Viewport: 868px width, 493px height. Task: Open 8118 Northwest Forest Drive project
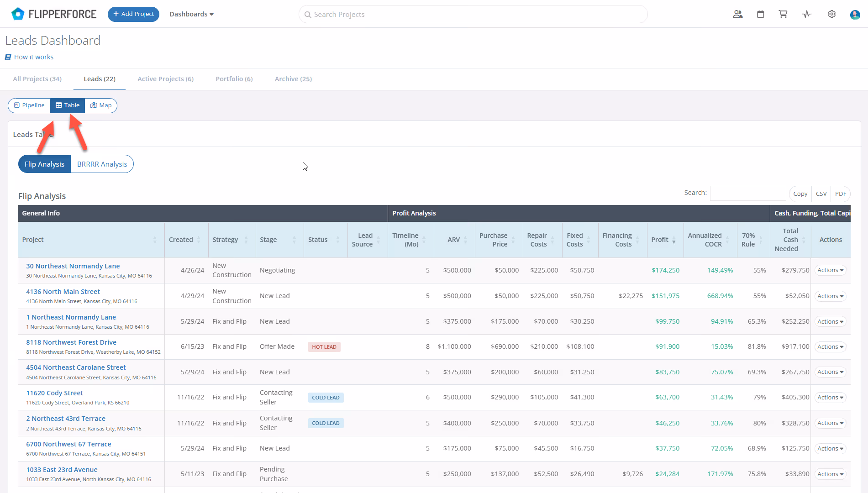[x=71, y=342]
